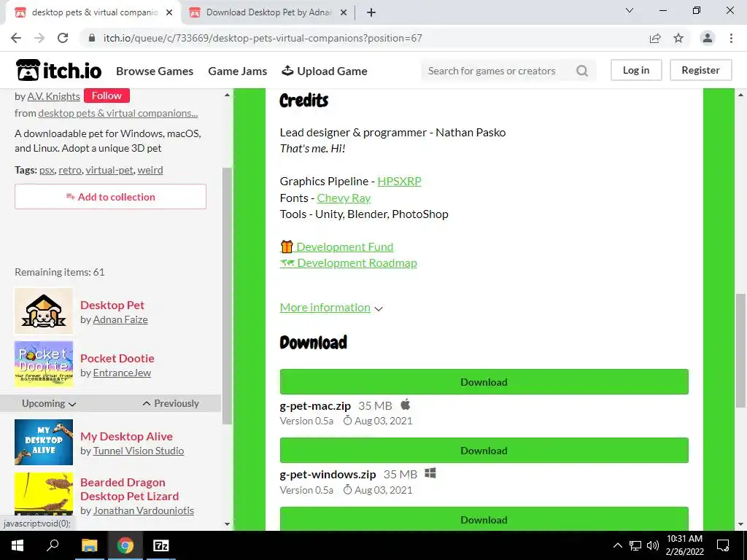This screenshot has height=560, width=747.
Task: Click the volume speaker icon in tray
Action: point(653,545)
